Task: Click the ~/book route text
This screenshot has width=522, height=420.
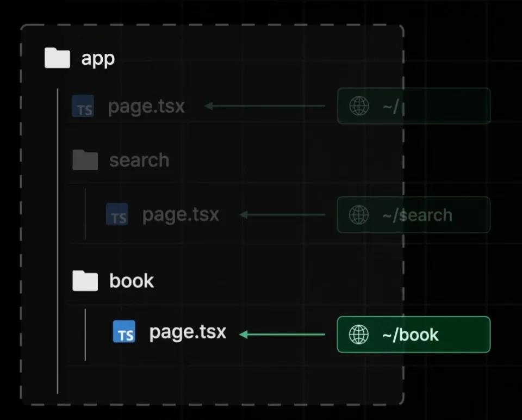Action: click(x=410, y=334)
